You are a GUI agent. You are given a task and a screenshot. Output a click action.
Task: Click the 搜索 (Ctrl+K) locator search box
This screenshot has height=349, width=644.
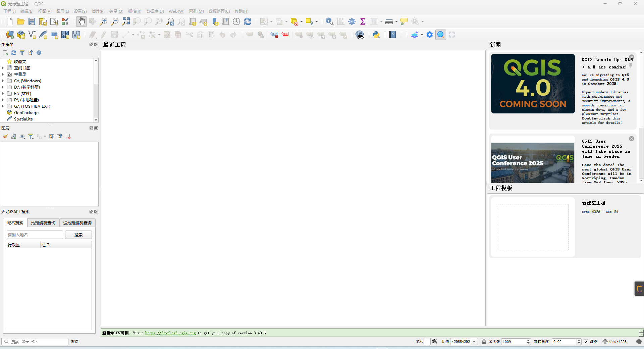tap(35, 342)
